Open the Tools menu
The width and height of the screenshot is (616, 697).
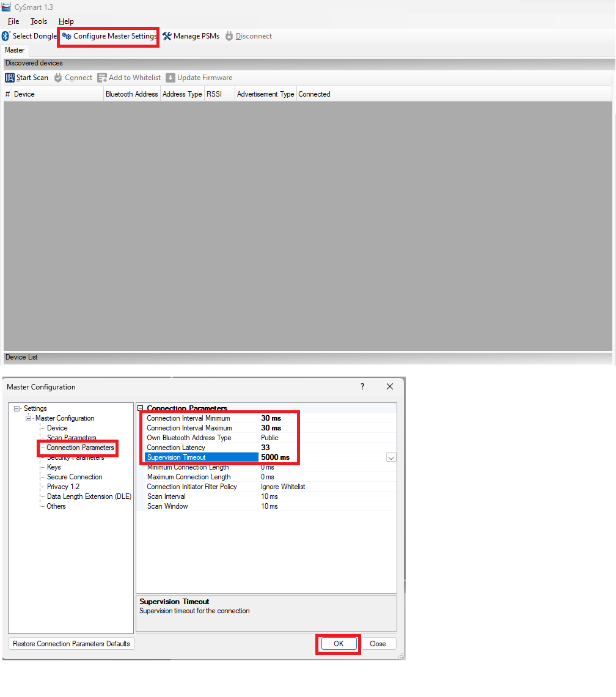(x=38, y=21)
